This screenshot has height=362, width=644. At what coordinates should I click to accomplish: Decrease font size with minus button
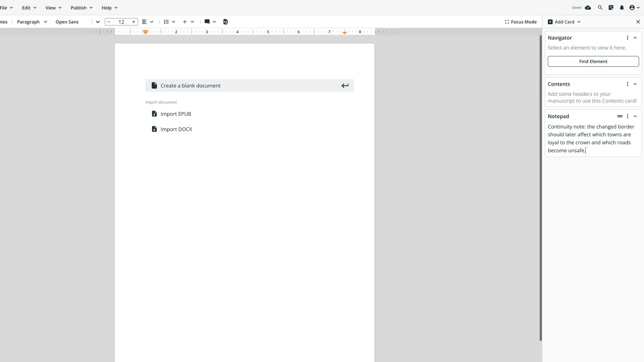(109, 22)
